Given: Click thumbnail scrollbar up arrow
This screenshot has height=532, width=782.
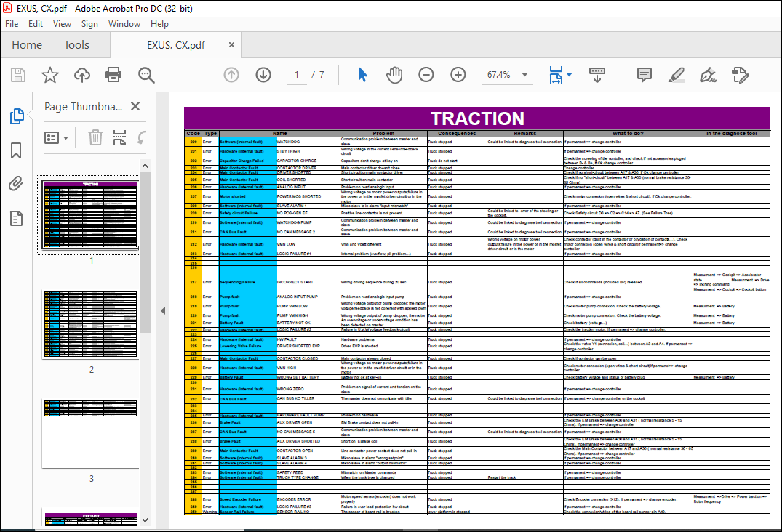Looking at the screenshot, I should [145, 166].
